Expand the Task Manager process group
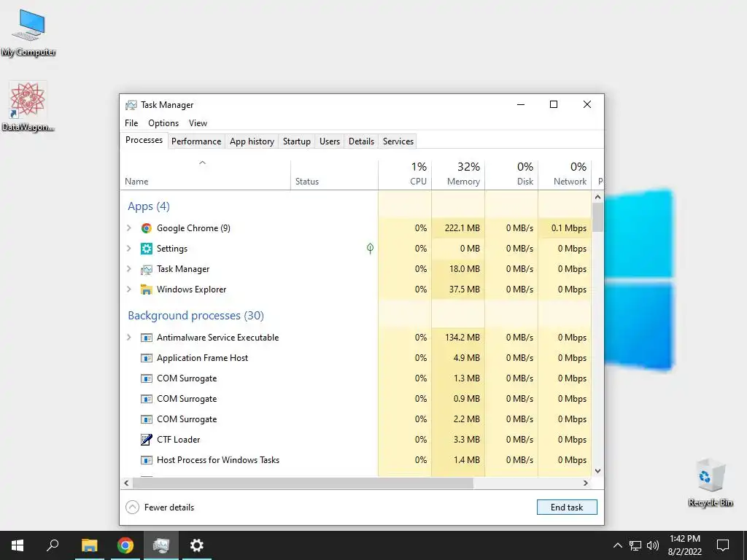 (128, 269)
